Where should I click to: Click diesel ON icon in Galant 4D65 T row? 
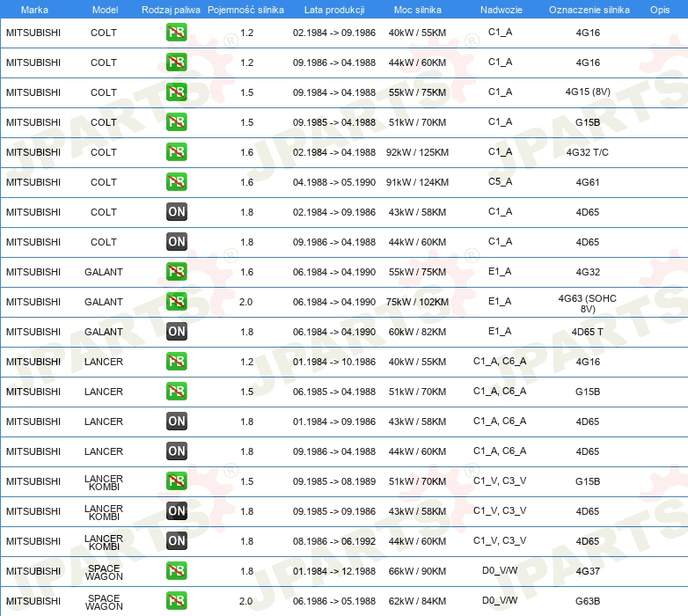point(176,331)
